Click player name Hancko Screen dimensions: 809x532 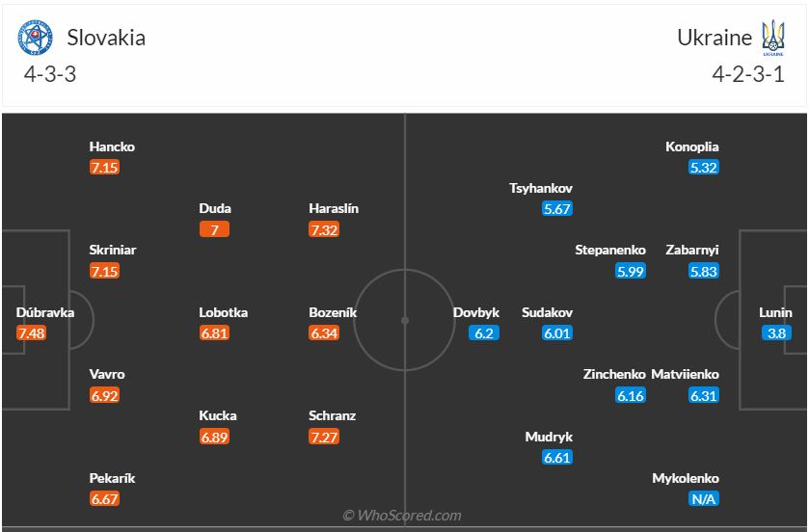coord(112,146)
